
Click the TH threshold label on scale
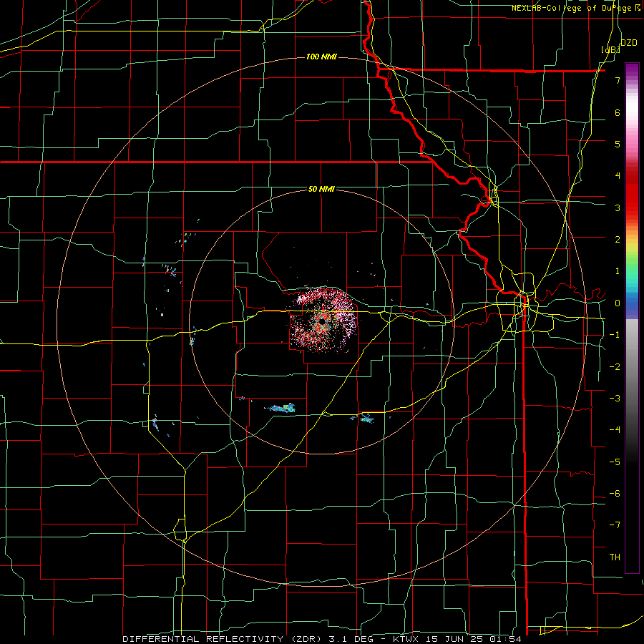pyautogui.click(x=615, y=557)
